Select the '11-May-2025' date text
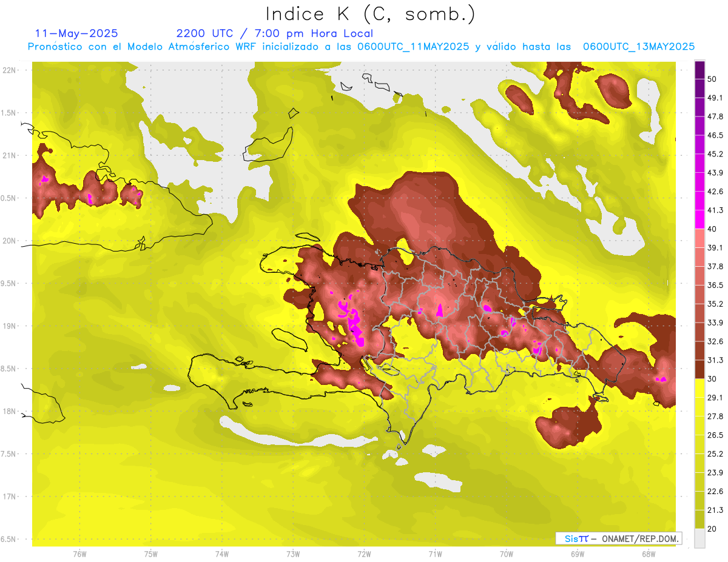 pos(76,33)
